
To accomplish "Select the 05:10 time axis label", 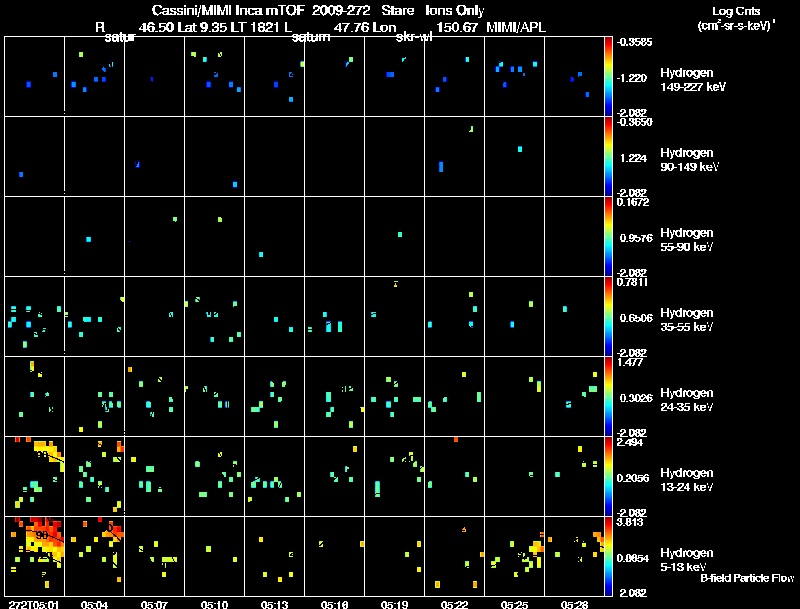I will click(x=214, y=604).
